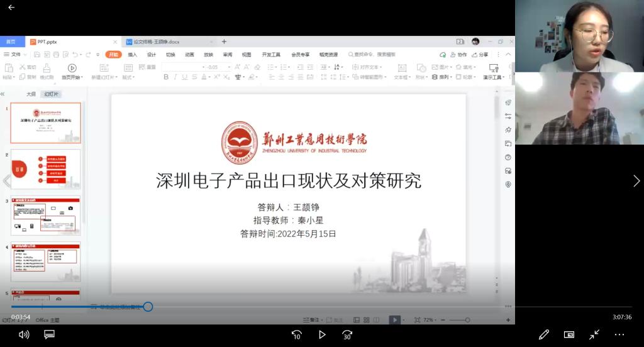Exit fullscreen with the collapse arrows icon
This screenshot has height=347, width=644.
point(594,334)
